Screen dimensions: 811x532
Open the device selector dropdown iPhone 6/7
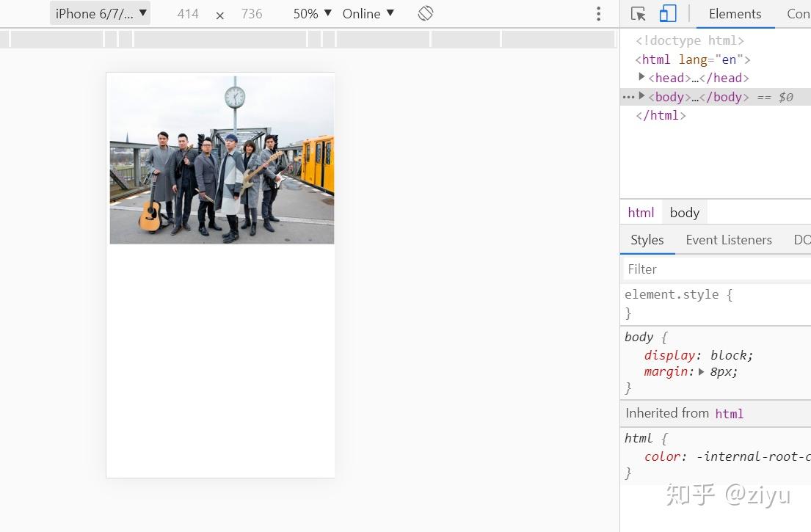101,13
